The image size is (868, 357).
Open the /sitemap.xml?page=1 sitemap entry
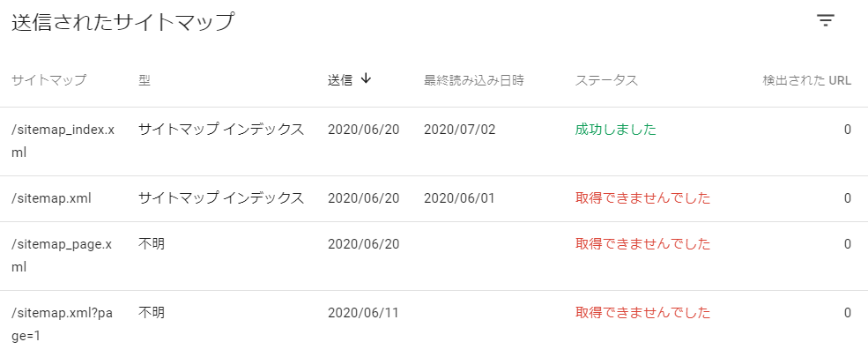click(x=434, y=324)
